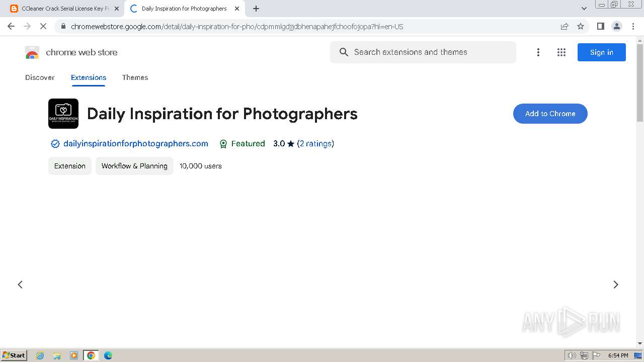Click the search magnifier icon

(344, 52)
